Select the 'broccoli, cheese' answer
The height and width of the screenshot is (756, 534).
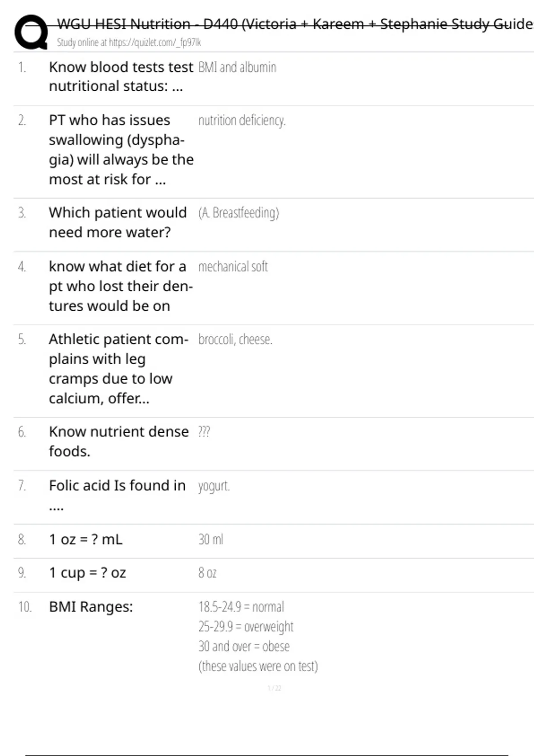click(x=235, y=340)
